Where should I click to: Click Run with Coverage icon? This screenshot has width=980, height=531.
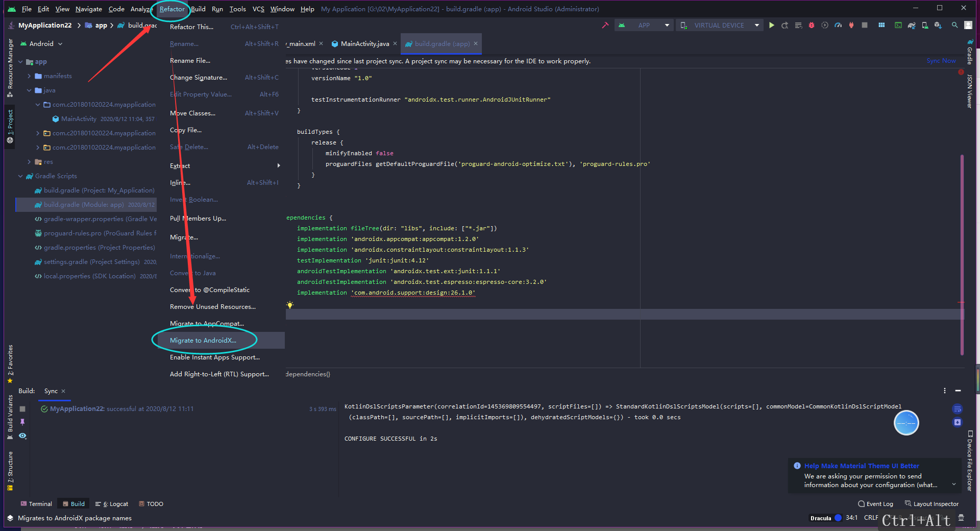(825, 25)
